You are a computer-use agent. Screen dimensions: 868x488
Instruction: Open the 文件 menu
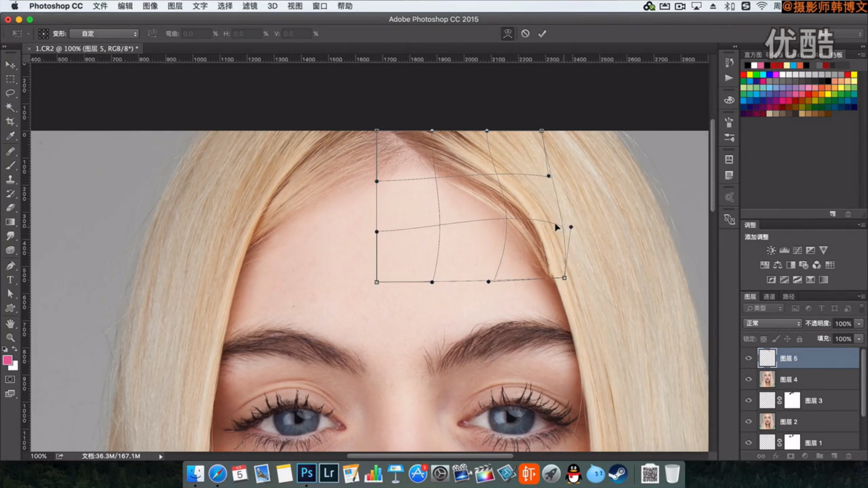[100, 6]
